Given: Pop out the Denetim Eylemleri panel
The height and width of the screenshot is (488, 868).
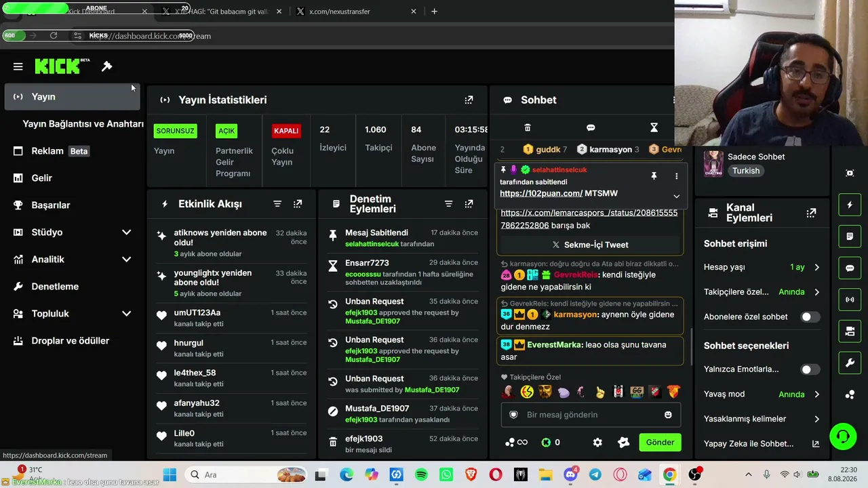Looking at the screenshot, I should coord(469,204).
